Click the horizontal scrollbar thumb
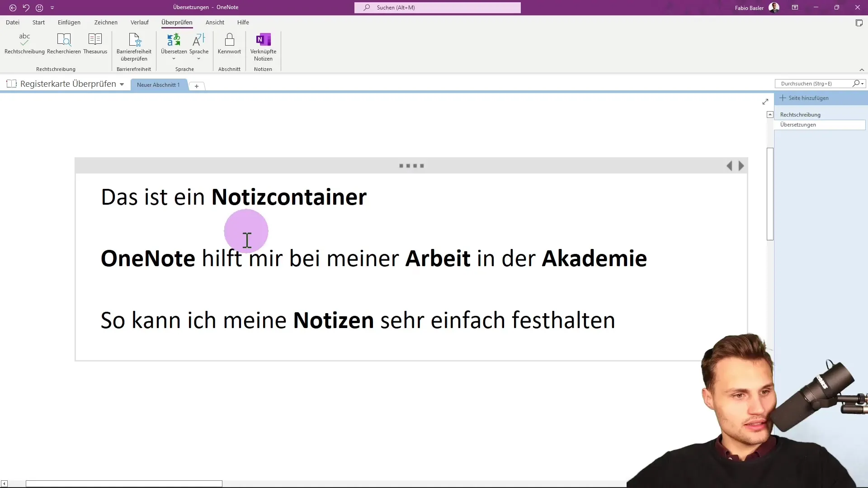 click(x=124, y=483)
